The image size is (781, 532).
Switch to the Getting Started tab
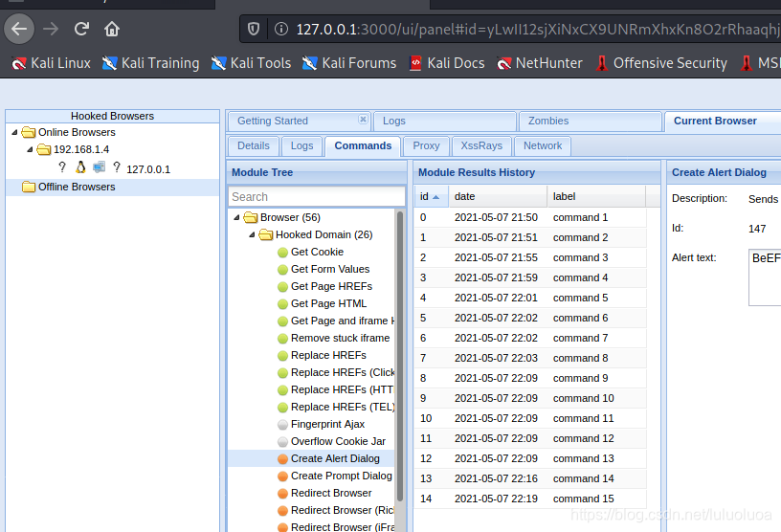pos(273,122)
